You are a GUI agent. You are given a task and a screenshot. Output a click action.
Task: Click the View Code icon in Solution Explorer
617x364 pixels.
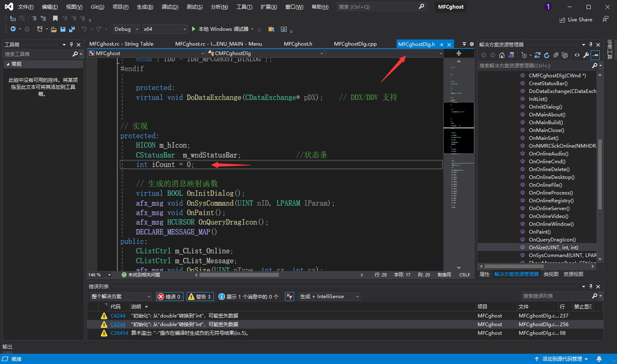coord(577,55)
